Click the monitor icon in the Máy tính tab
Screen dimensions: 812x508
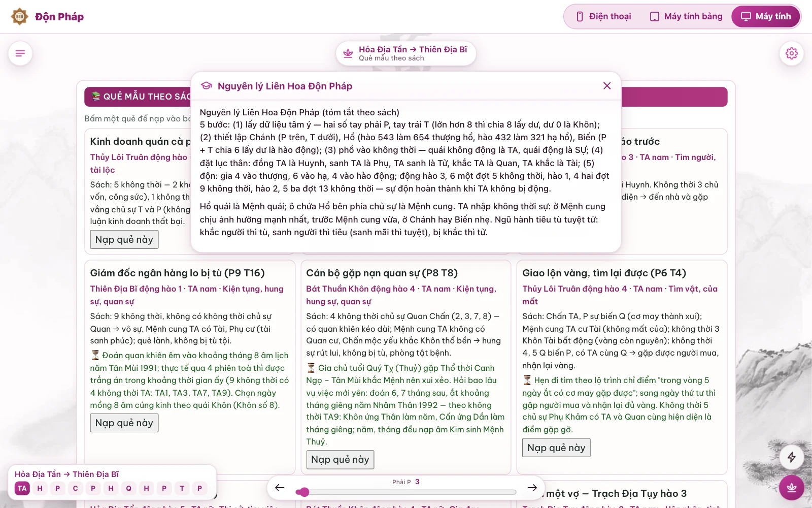[x=746, y=17]
